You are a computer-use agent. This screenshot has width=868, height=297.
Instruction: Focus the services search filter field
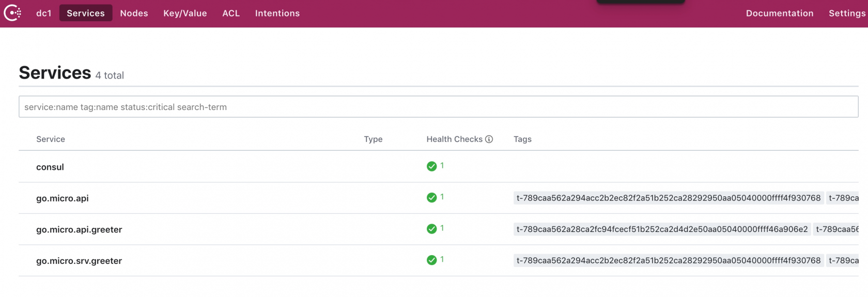click(439, 107)
